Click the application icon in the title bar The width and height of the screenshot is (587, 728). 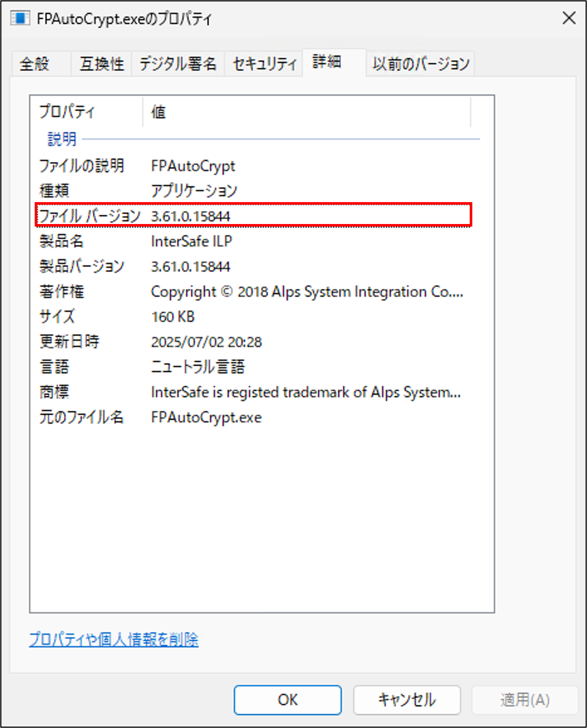click(x=20, y=18)
